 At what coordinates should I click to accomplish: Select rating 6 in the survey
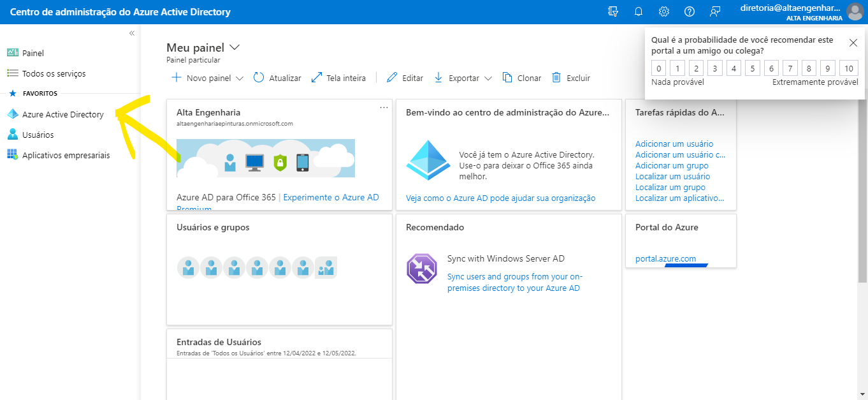click(x=772, y=69)
